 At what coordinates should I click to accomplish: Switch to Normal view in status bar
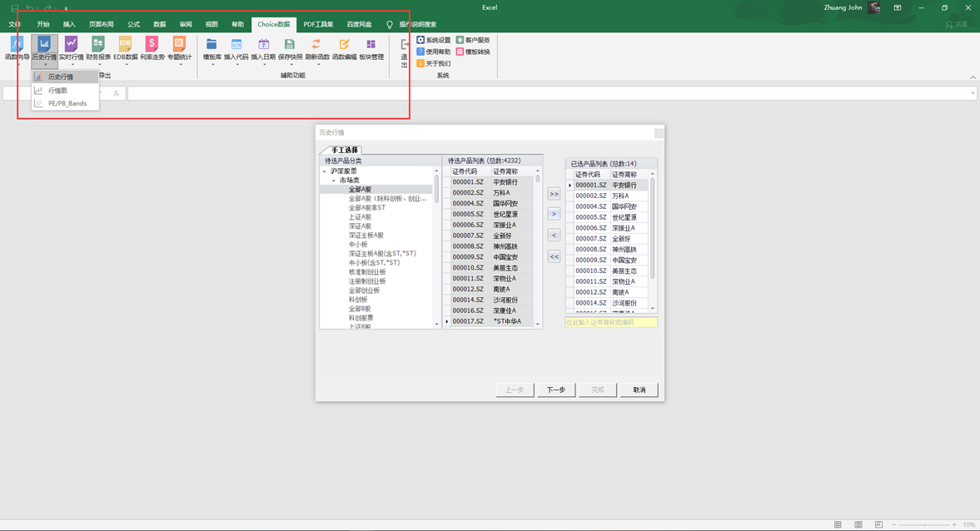click(838, 524)
